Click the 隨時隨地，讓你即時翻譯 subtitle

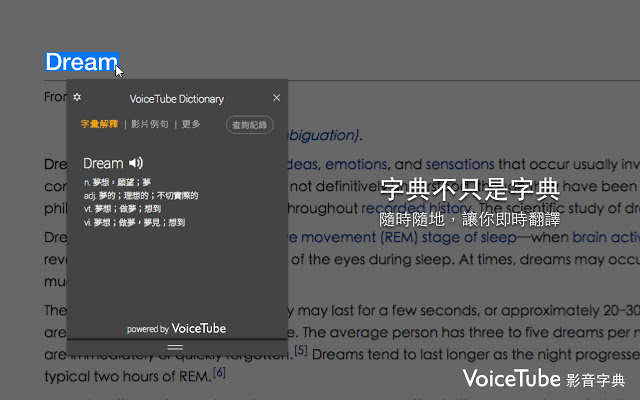pyautogui.click(x=469, y=220)
